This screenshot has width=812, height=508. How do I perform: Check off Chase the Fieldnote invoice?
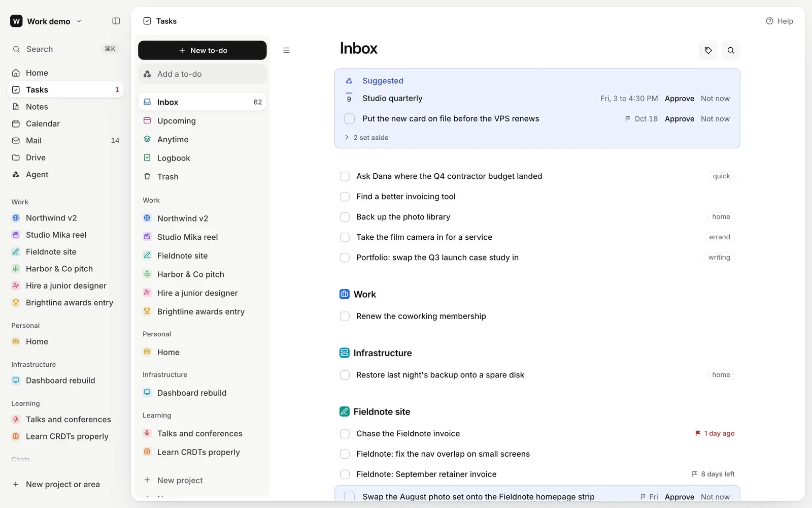(x=345, y=434)
